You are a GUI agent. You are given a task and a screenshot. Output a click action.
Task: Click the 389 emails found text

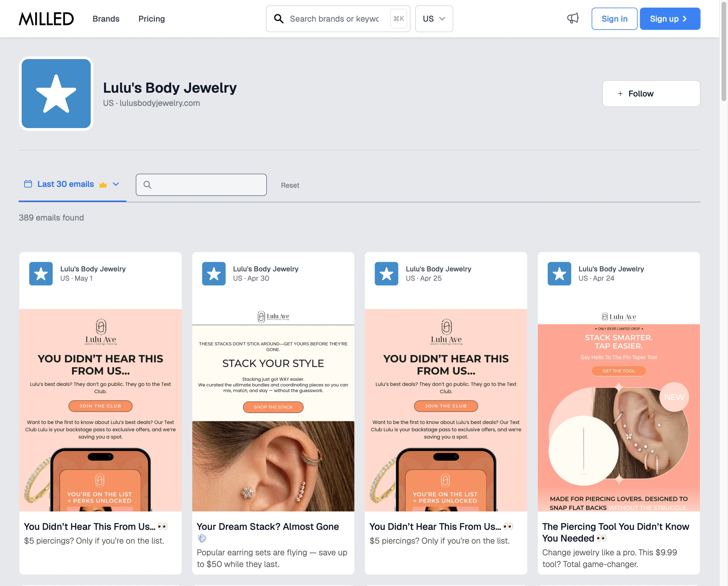point(51,218)
